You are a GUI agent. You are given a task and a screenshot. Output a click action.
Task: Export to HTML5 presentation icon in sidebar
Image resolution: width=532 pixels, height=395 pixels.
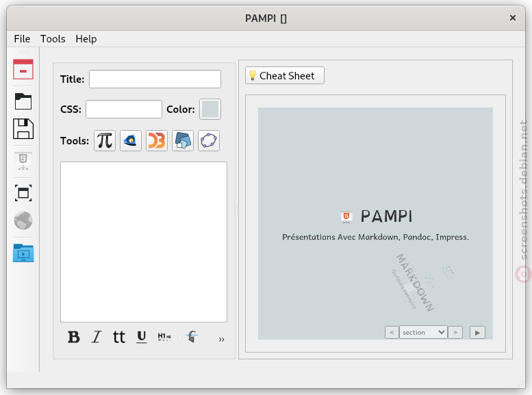click(23, 161)
